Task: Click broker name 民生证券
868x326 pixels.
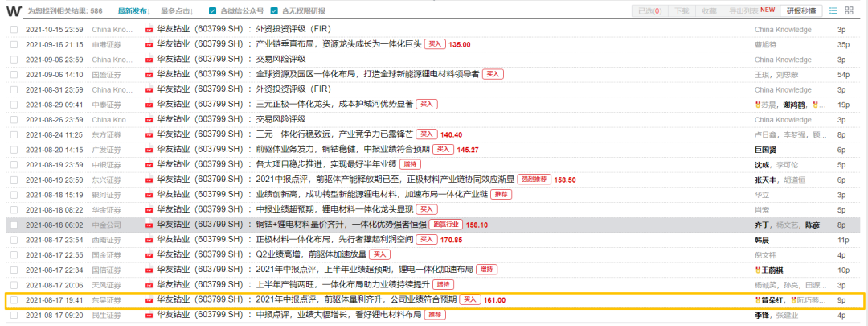Action: coord(106,316)
